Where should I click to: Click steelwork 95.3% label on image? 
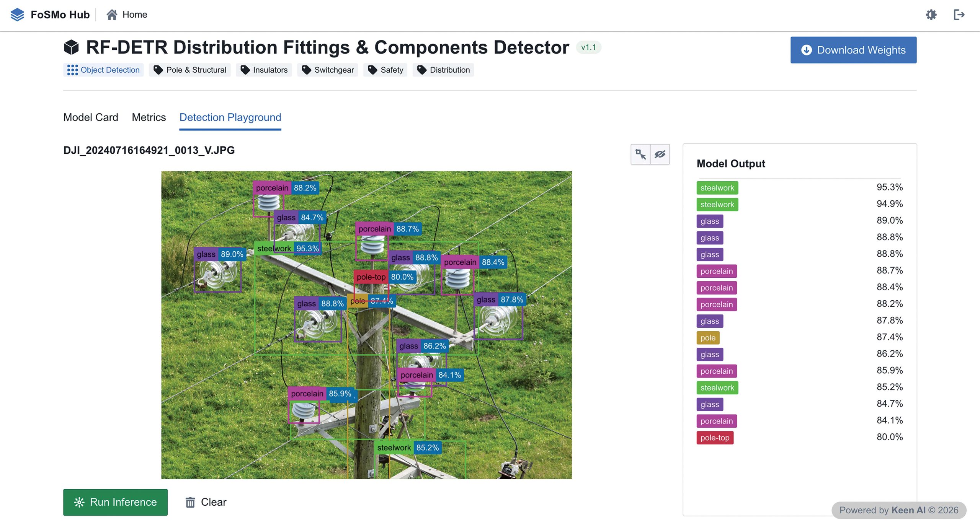click(288, 249)
